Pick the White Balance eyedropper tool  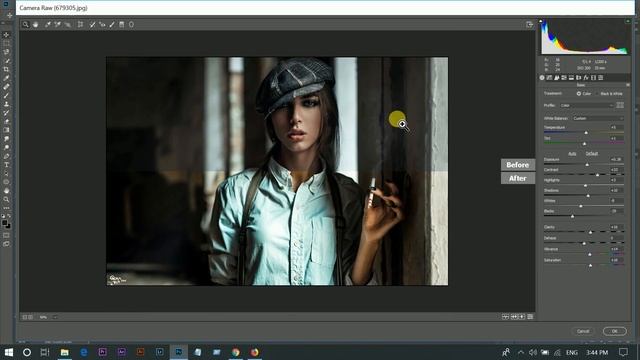click(48, 25)
